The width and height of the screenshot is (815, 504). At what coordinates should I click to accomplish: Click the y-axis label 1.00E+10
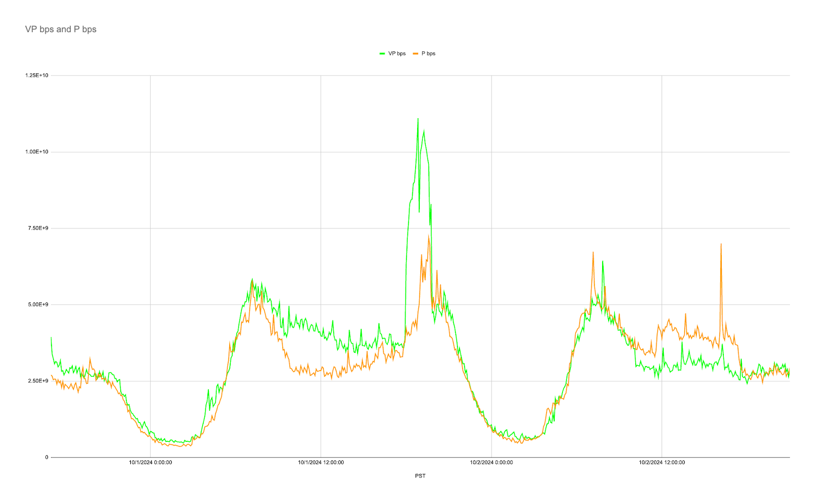click(x=37, y=152)
